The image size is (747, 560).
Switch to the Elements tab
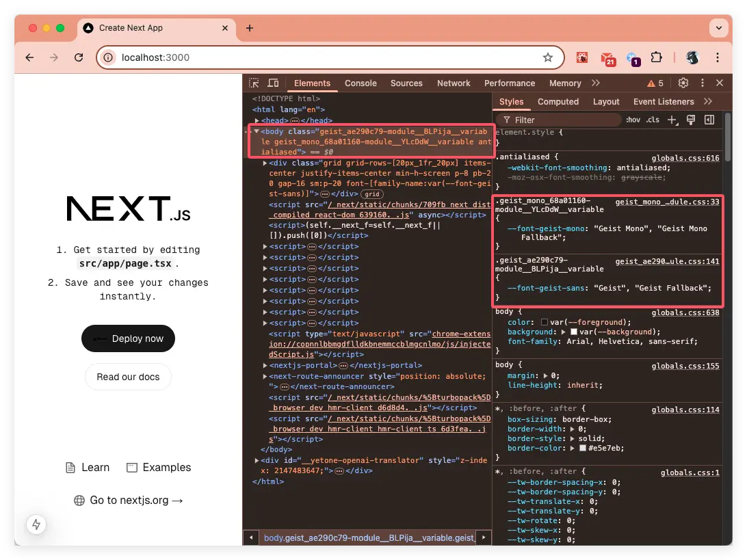tap(312, 83)
